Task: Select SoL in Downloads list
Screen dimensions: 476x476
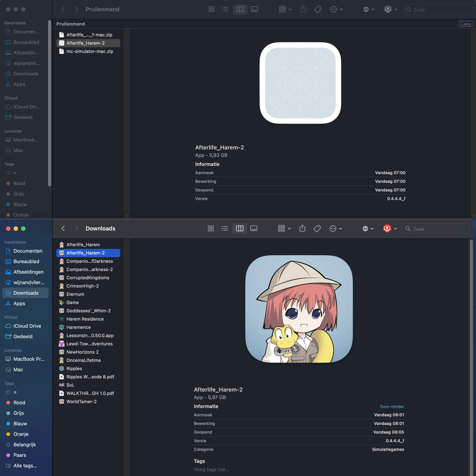Action: click(x=88, y=385)
